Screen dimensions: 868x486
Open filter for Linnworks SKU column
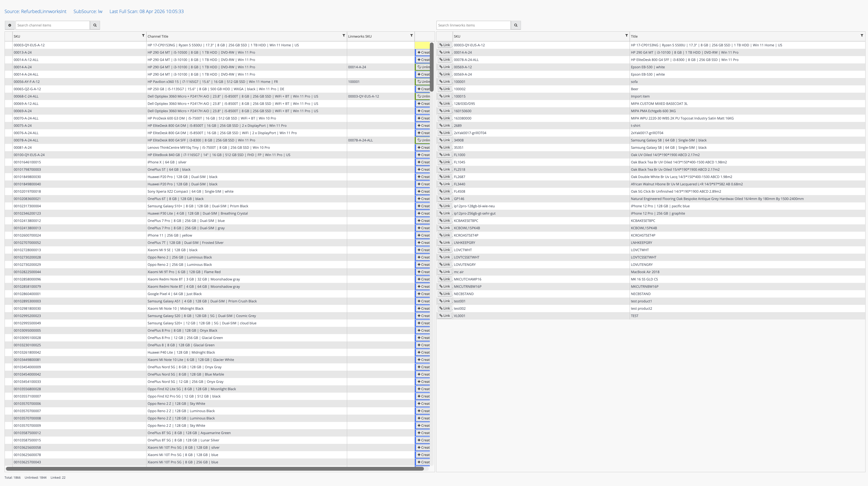tap(411, 36)
